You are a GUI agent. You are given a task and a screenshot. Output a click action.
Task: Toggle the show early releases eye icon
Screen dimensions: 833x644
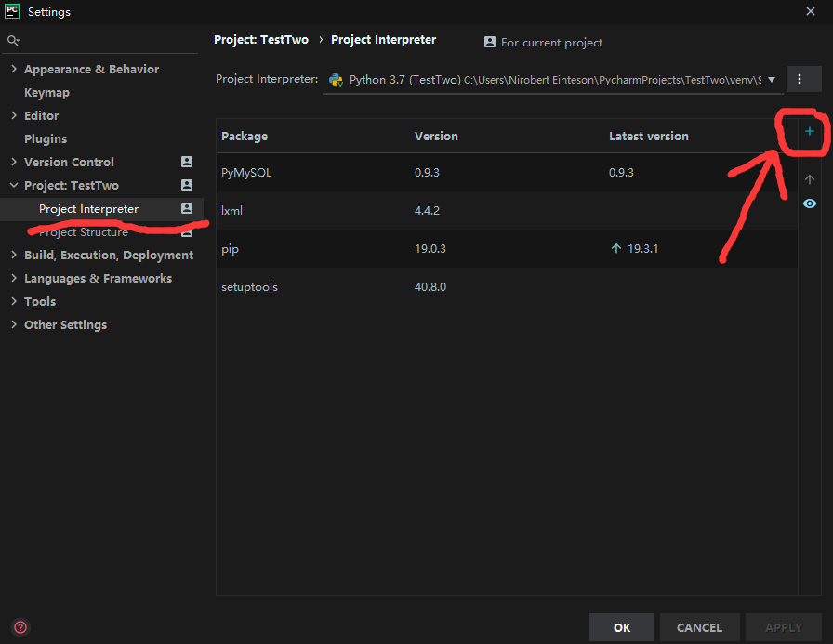coord(809,204)
